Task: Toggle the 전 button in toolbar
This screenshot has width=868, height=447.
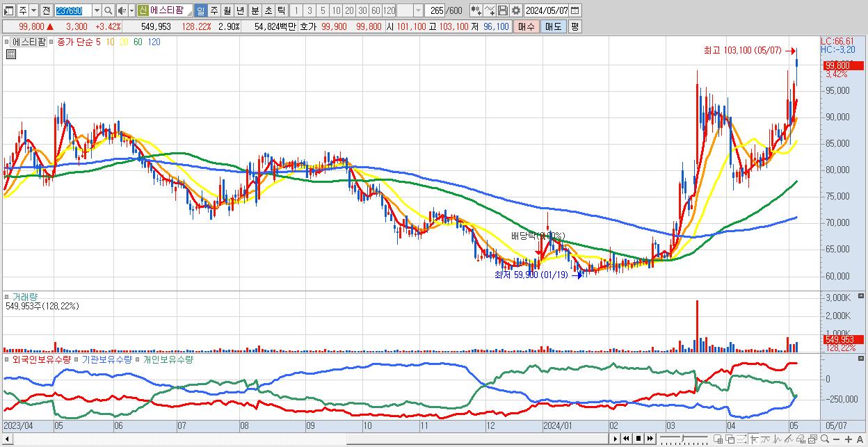Action: coord(46,10)
